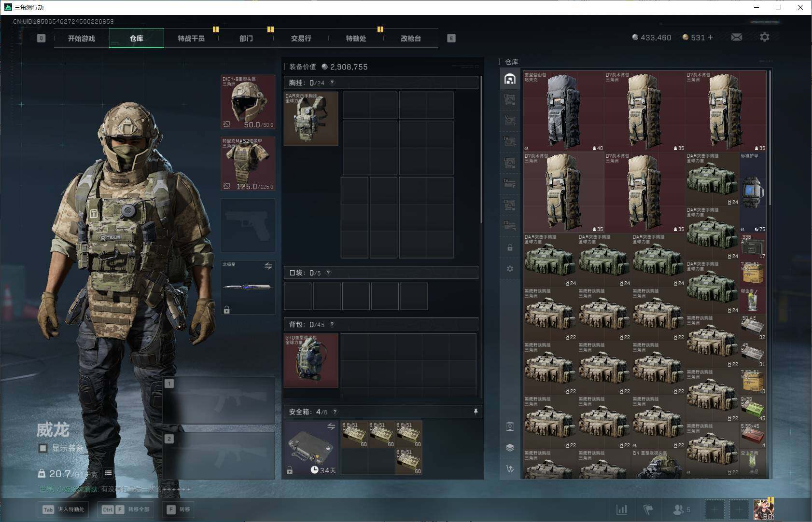Switch to the 部门 tab
The height and width of the screenshot is (522, 812).
click(246, 38)
